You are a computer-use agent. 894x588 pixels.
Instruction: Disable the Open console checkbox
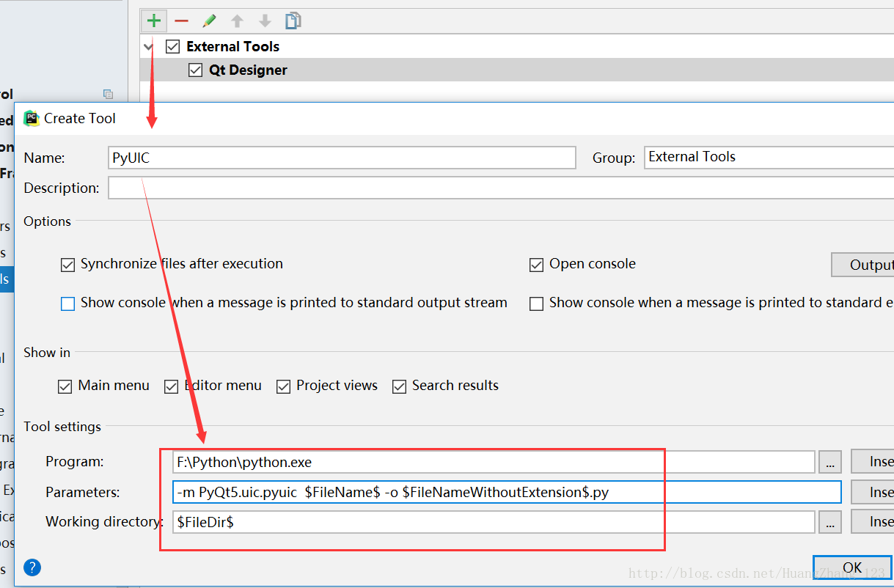[x=536, y=265]
